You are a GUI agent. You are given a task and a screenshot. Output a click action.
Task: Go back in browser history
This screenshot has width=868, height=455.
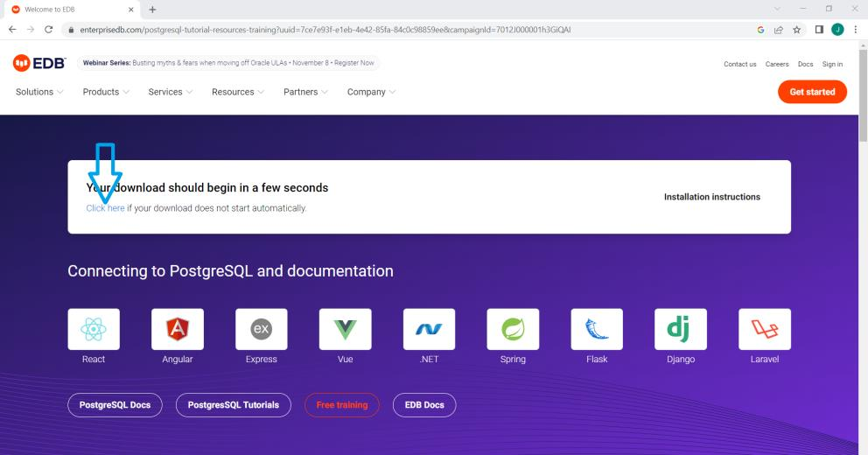(x=13, y=30)
